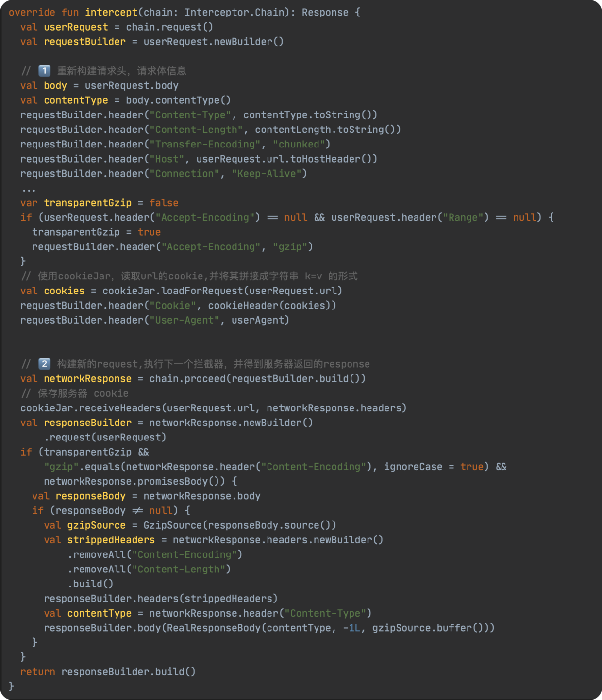Click 'cookieJar.loadForRequest(userRequest.url)' call
Screen dimensions: 602x700
coord(222,291)
